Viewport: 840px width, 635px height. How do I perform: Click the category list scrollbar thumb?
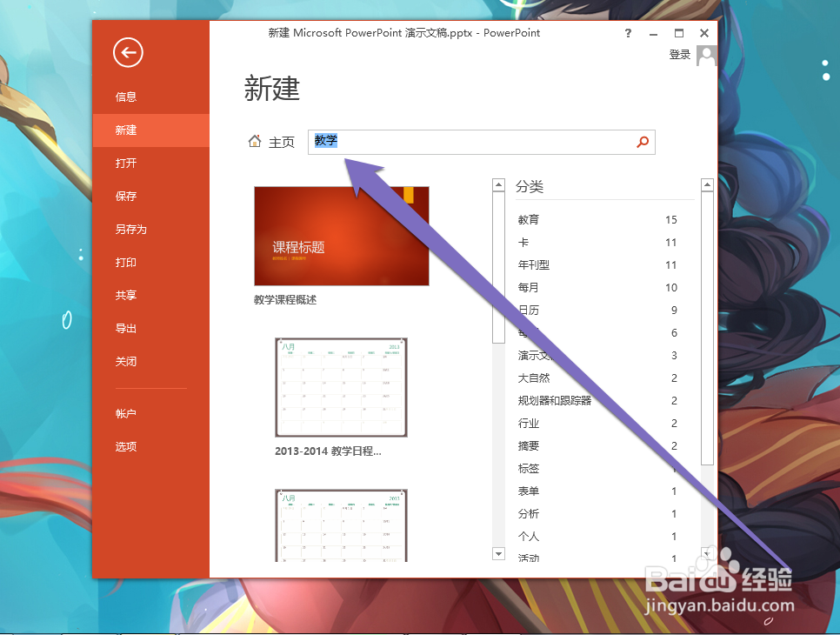(x=707, y=329)
